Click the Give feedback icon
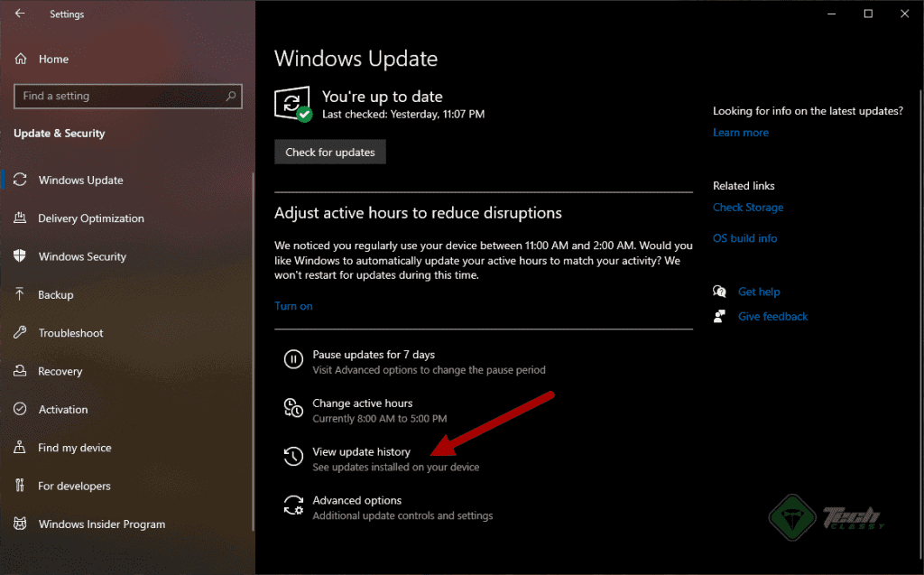 (x=719, y=316)
